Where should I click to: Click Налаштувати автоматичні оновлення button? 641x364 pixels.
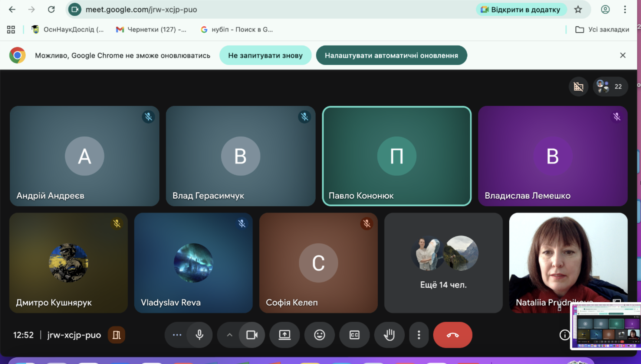[x=391, y=55]
